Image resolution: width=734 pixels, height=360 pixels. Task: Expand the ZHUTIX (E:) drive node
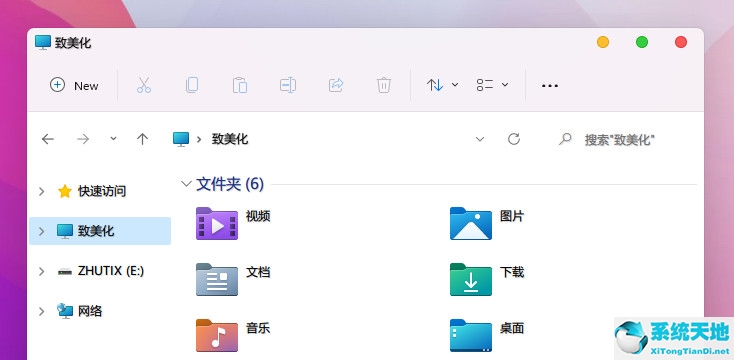click(x=42, y=271)
